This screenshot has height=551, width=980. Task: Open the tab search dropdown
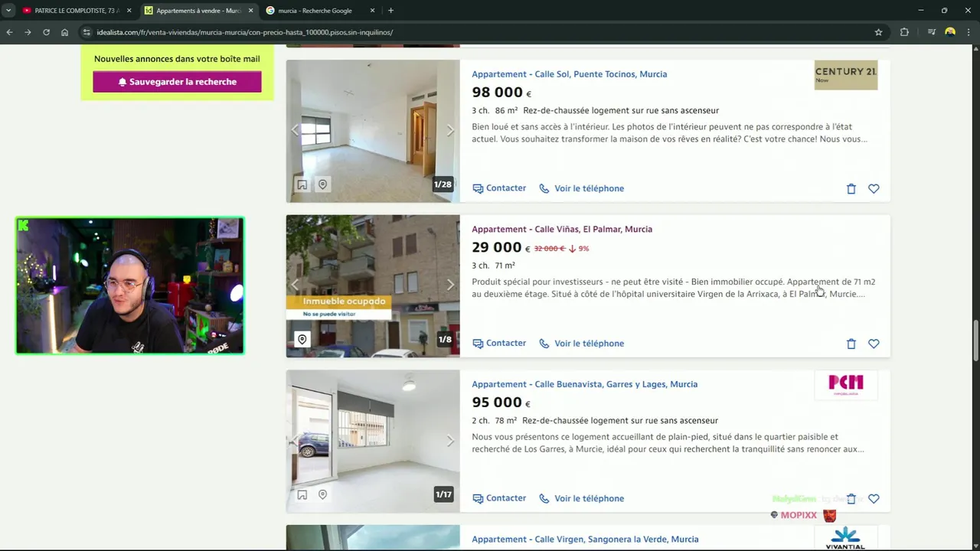click(x=8, y=11)
